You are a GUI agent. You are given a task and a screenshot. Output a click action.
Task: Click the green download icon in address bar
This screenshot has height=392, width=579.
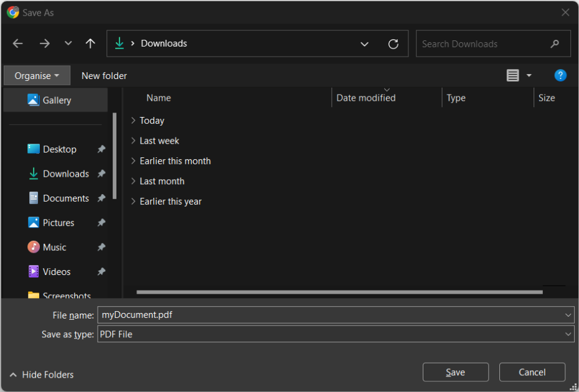coord(120,43)
